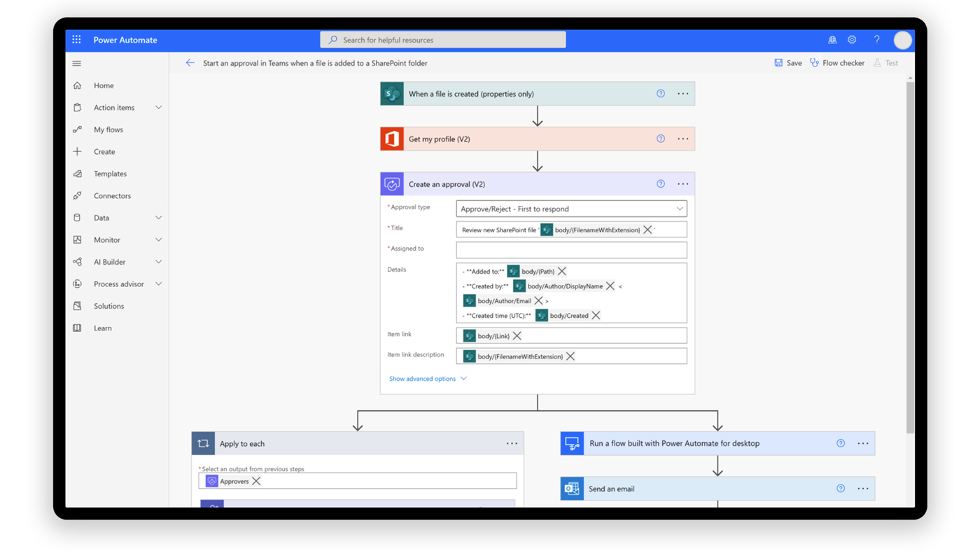This screenshot has height=551, width=980.
Task: Open environments icon in top bar
Action: 832,40
